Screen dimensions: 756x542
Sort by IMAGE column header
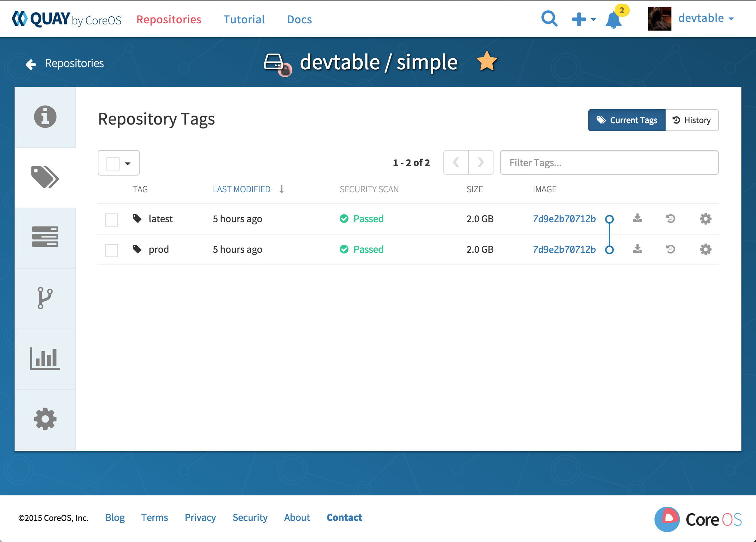tap(545, 189)
